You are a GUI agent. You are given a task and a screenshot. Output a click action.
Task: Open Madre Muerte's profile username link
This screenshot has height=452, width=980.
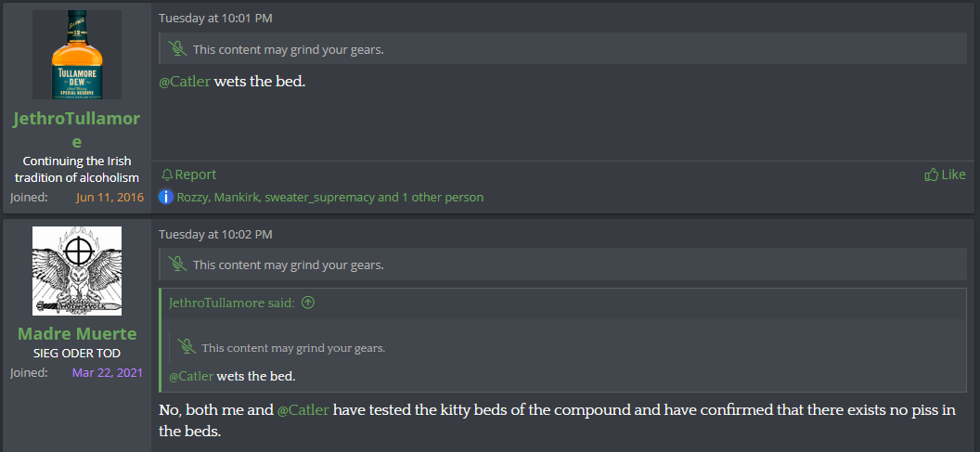[77, 333]
